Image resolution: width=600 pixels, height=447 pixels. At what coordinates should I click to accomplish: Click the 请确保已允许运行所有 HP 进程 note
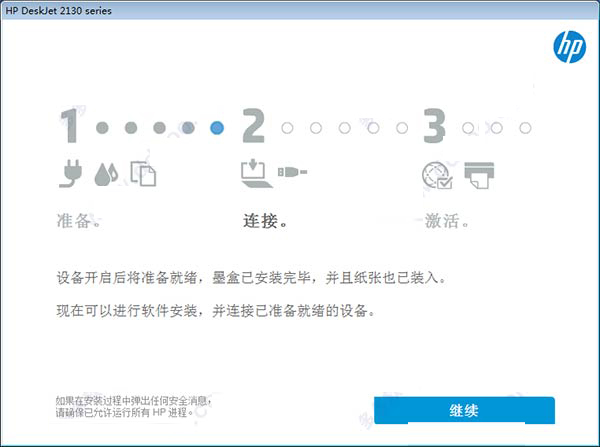point(124,413)
